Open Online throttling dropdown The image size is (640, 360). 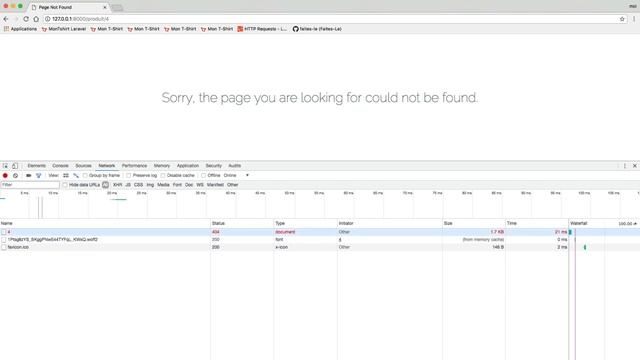coord(236,176)
